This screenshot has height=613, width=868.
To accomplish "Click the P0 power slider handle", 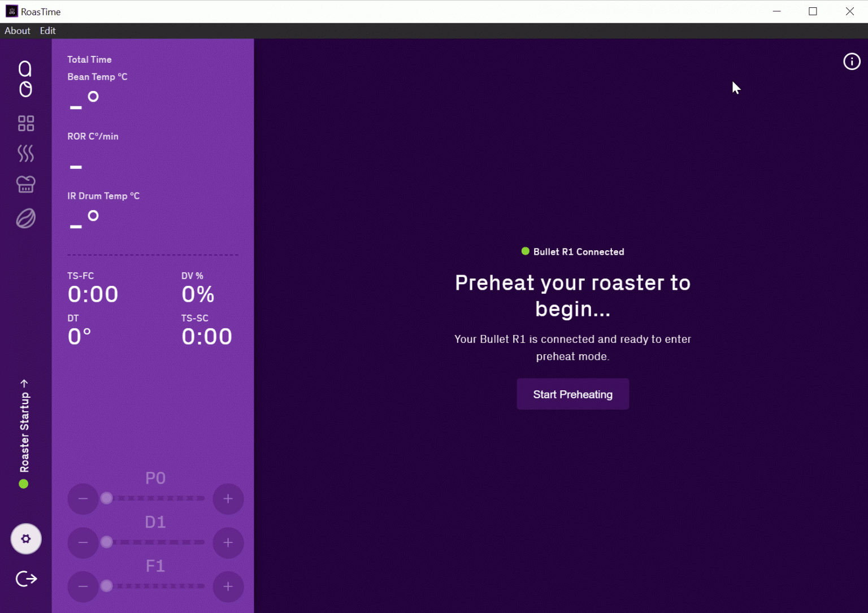I will point(107,498).
